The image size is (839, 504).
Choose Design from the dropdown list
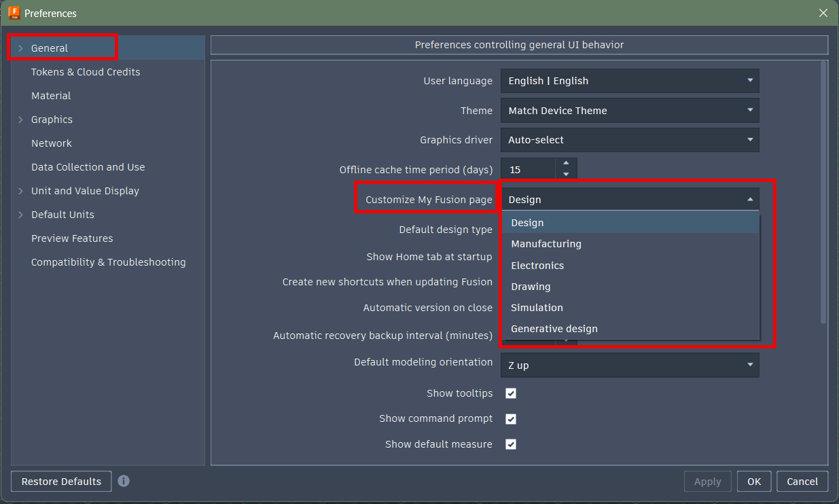point(630,223)
